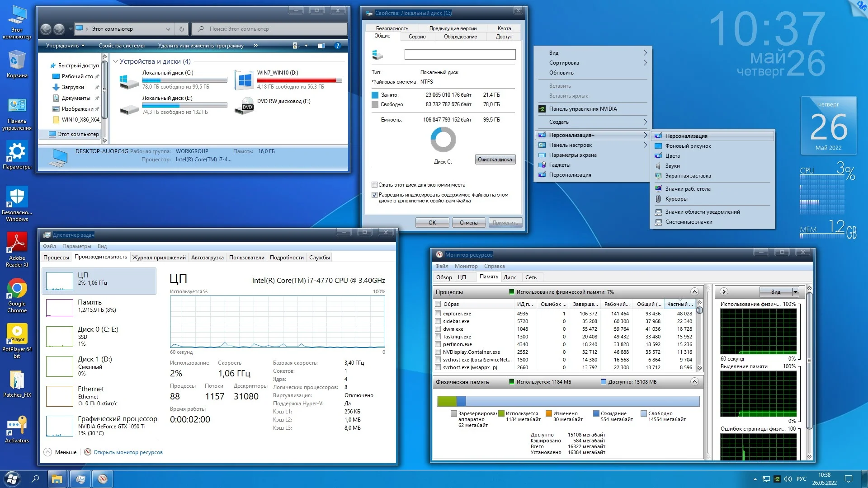This screenshot has width=868, height=488.
Task: Click the Очистка диска button
Action: [495, 160]
